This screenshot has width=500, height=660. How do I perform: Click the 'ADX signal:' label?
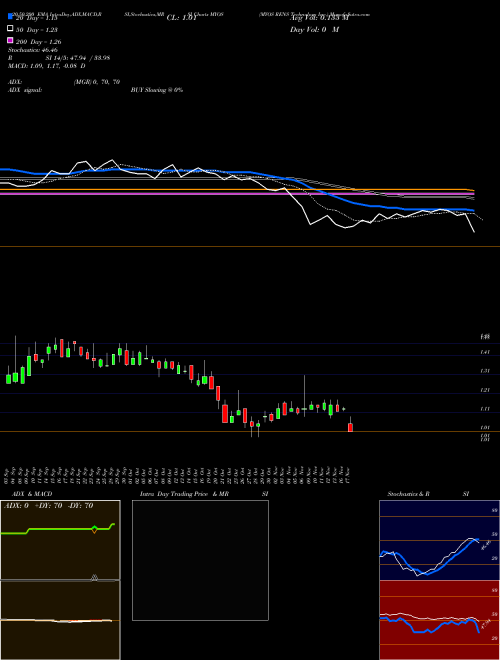25,90
